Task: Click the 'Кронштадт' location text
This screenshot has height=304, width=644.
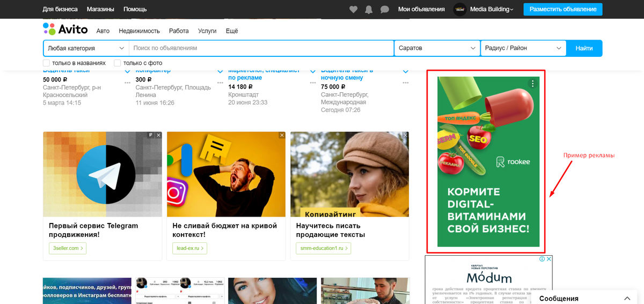Action: tap(243, 94)
